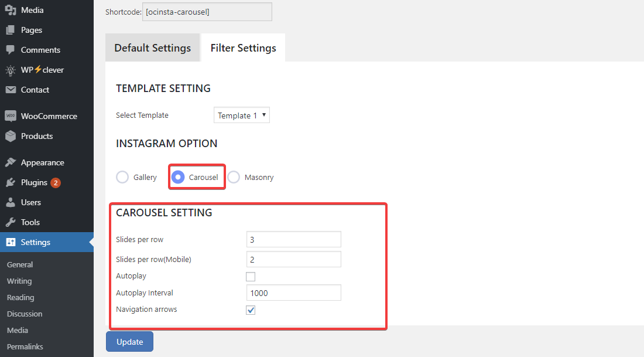Image resolution: width=644 pixels, height=357 pixels.
Task: Click the Plugins plug icon
Action: click(x=11, y=182)
